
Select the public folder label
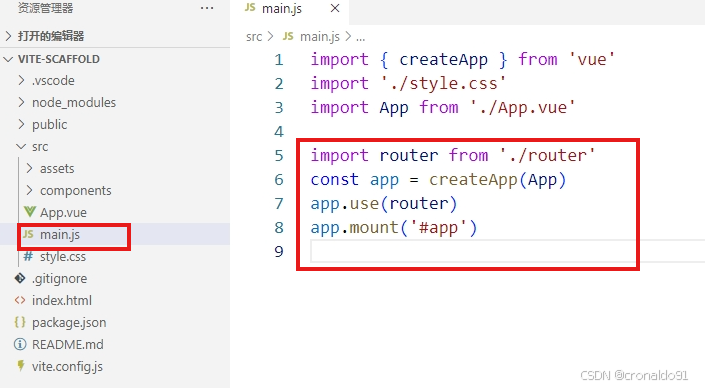coord(49,125)
